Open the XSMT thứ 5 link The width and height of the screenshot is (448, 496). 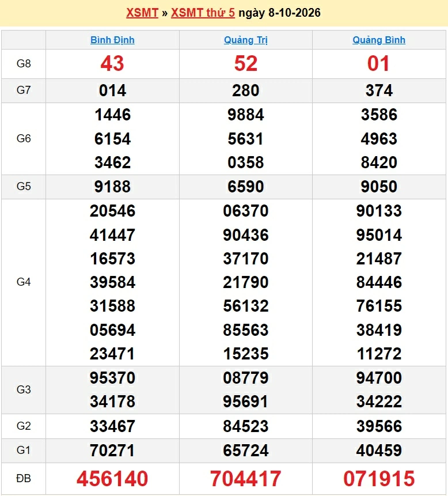coord(203,13)
